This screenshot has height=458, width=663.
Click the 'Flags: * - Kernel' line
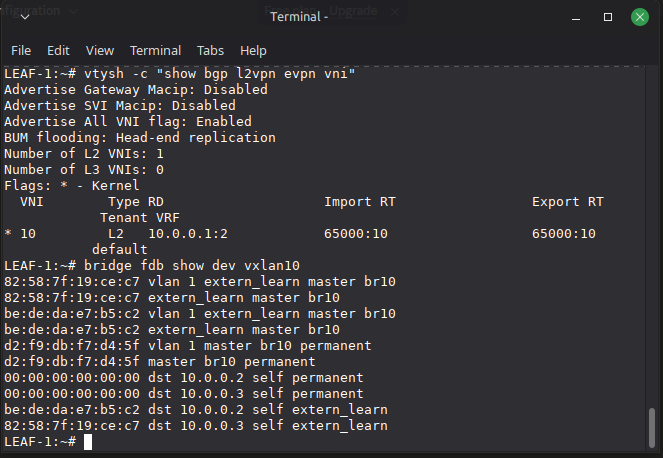click(x=71, y=186)
